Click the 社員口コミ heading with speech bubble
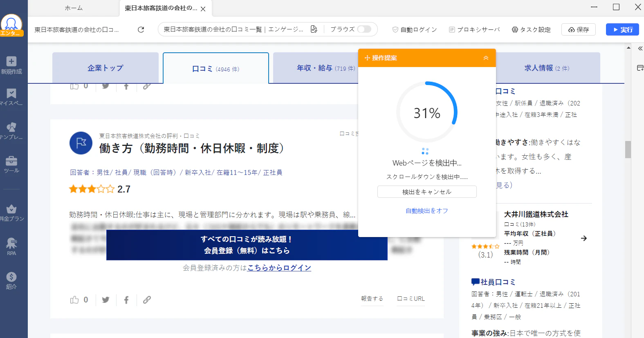Viewport: 644px width, 338px height. (x=494, y=282)
